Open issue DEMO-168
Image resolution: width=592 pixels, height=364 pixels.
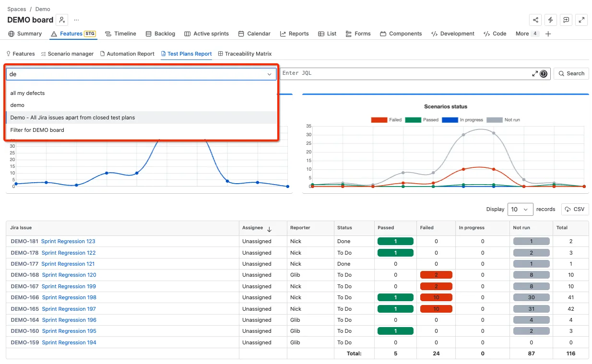pos(25,275)
